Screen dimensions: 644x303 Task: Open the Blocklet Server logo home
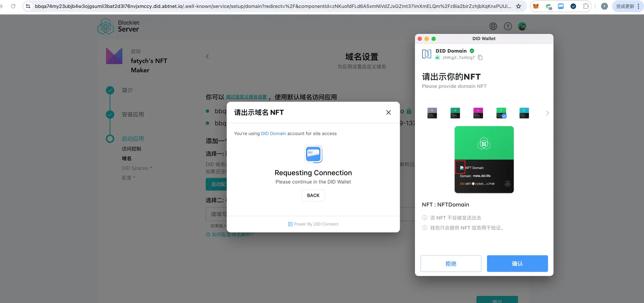pos(118,26)
